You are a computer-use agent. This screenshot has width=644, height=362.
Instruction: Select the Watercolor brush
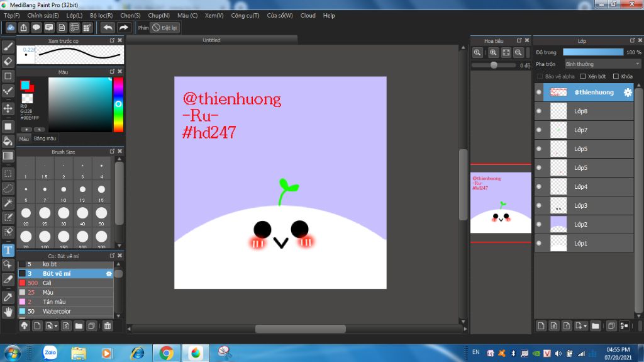65,312
